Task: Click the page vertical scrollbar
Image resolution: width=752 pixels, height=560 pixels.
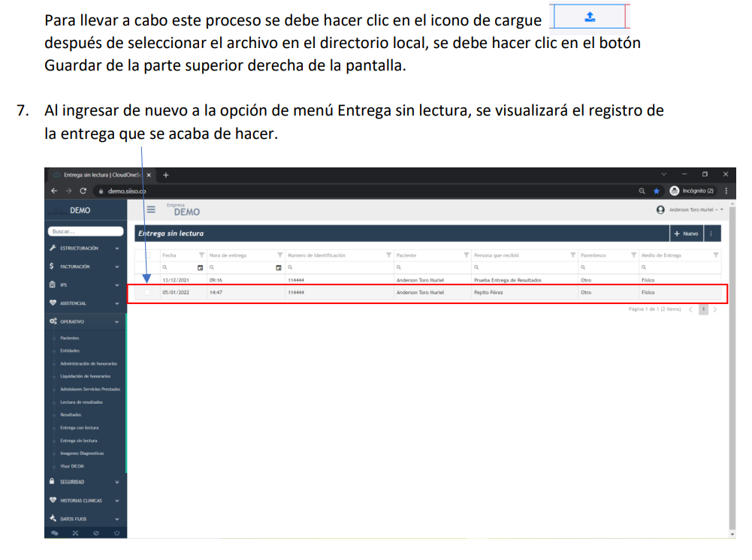Action: [732, 369]
